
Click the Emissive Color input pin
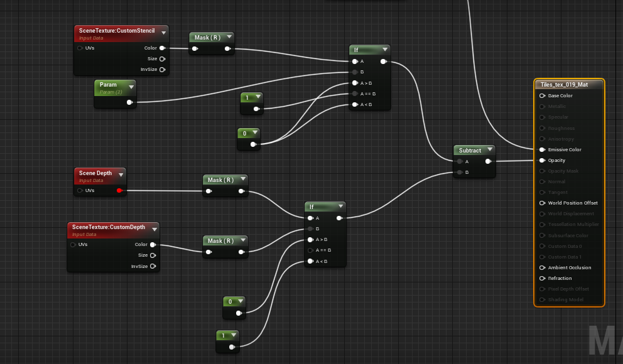pos(542,150)
